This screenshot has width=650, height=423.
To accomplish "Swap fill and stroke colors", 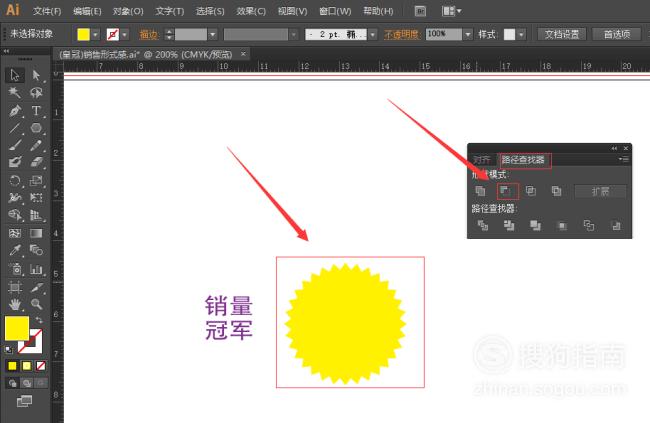I will pos(39,320).
